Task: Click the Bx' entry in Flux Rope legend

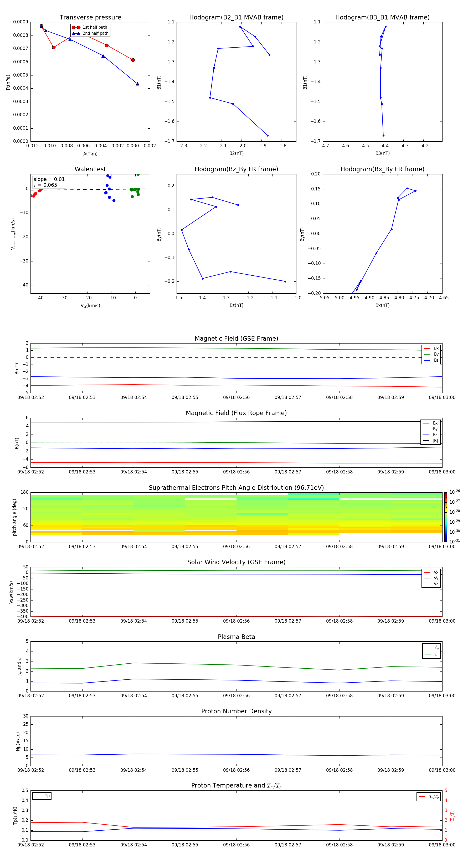Action: pyautogui.click(x=431, y=423)
